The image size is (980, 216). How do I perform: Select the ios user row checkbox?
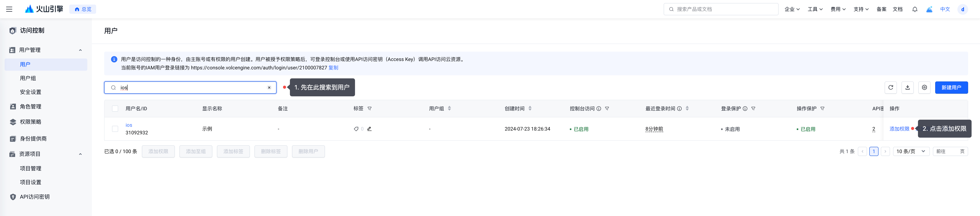(x=115, y=129)
